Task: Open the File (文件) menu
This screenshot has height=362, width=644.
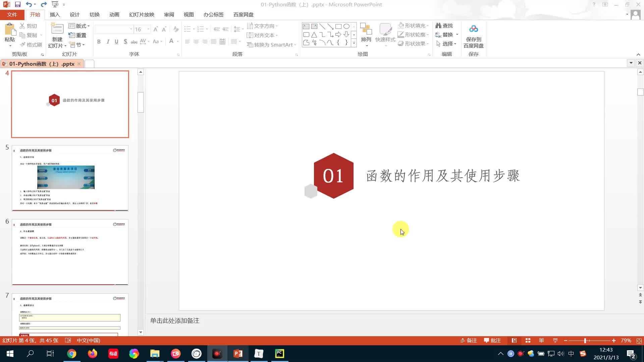Action: tap(12, 14)
